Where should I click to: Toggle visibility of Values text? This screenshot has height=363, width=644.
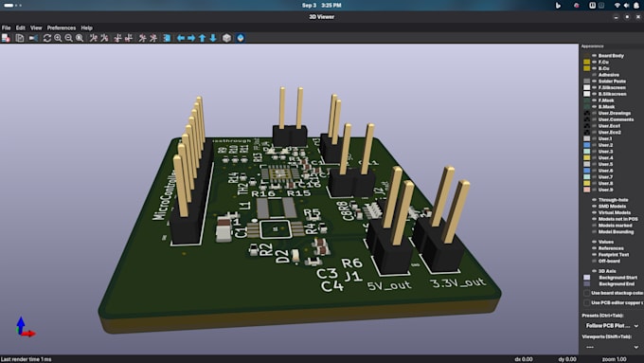click(595, 242)
